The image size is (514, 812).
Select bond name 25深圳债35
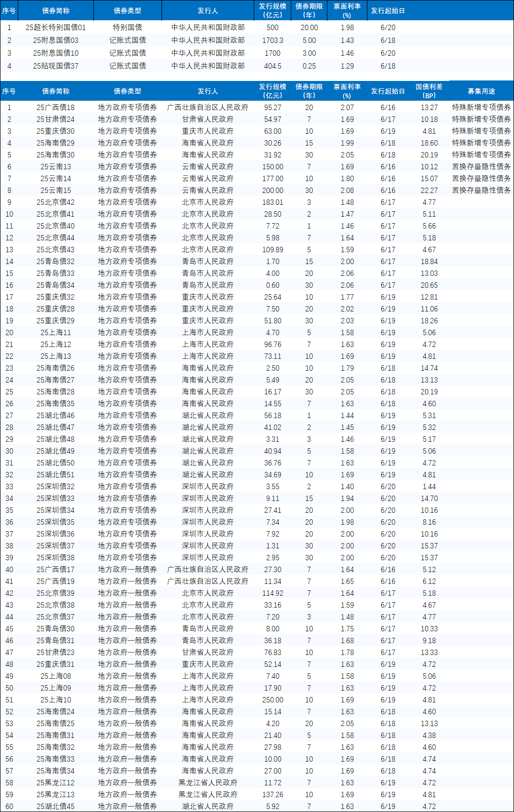coord(56,522)
